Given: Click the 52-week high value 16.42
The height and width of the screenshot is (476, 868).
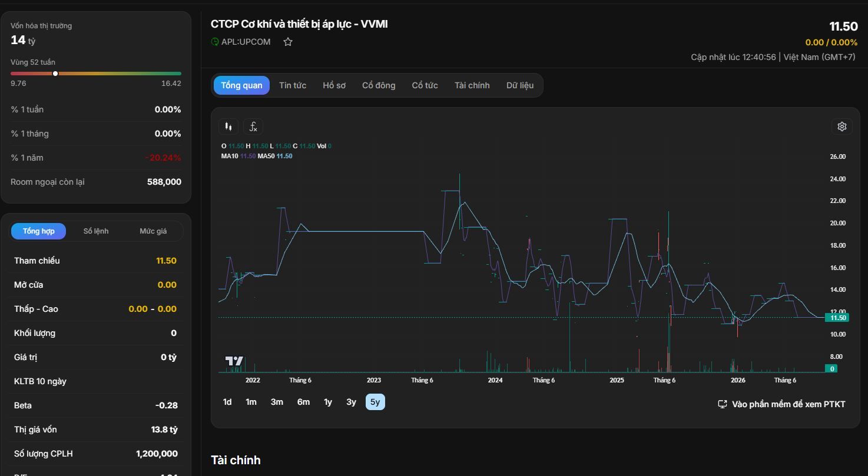Looking at the screenshot, I should coord(171,84).
